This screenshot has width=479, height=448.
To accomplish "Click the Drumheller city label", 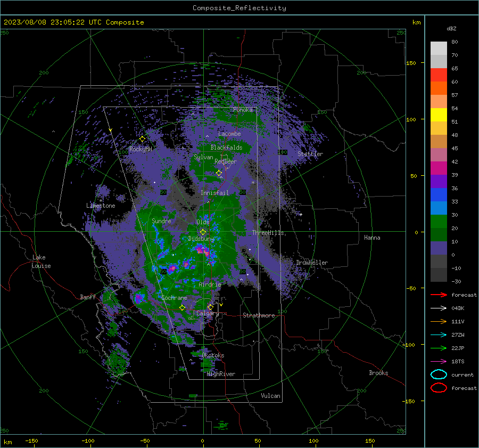I will 312,263.
